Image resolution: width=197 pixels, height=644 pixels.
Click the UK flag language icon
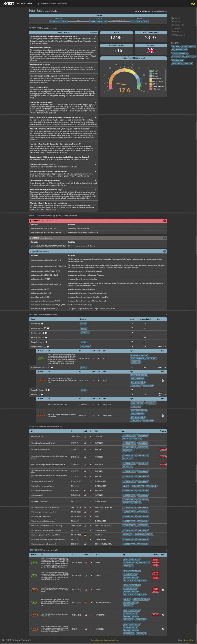[x=151, y=51]
